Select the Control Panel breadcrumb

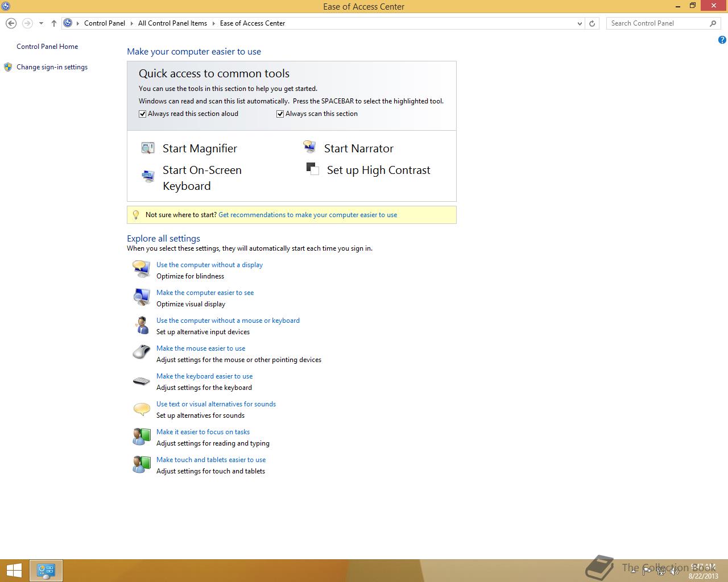coord(105,23)
